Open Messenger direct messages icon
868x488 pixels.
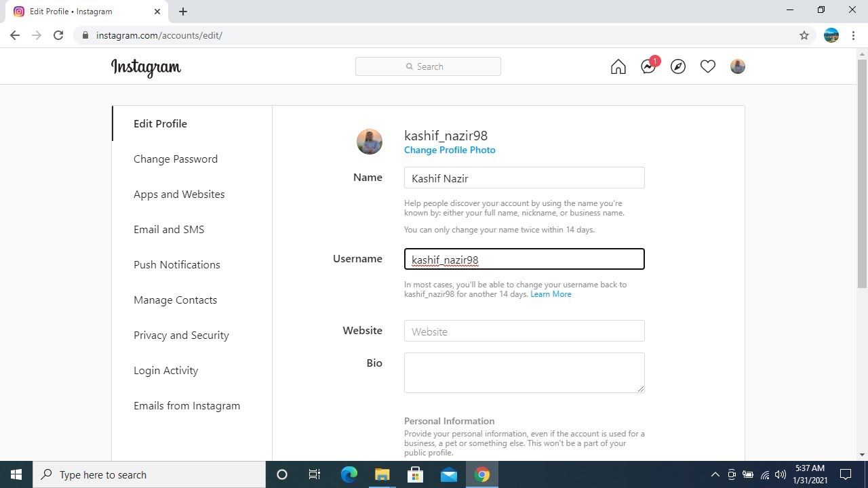[x=648, y=66]
